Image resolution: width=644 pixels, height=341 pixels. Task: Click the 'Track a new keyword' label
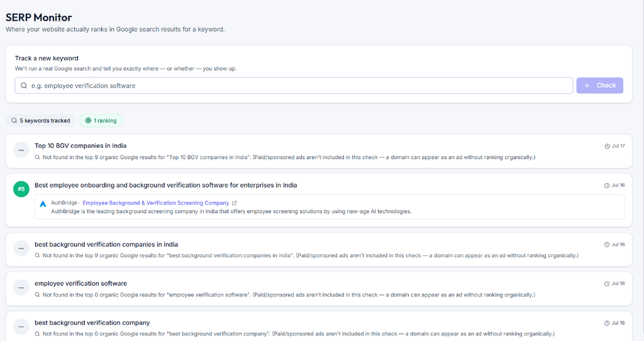(47, 59)
